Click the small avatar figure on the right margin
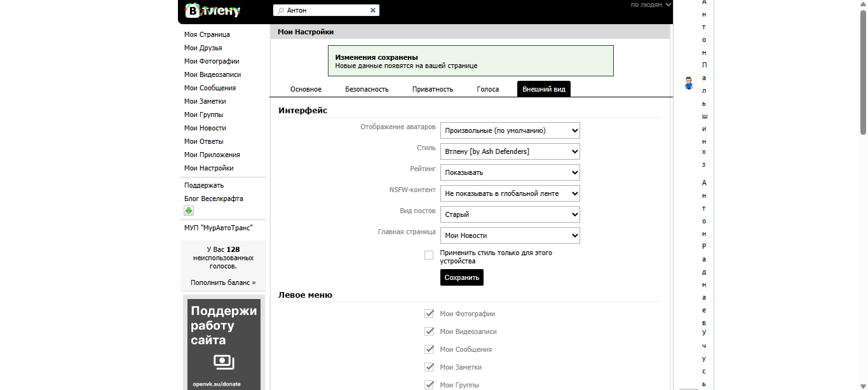 pos(688,83)
